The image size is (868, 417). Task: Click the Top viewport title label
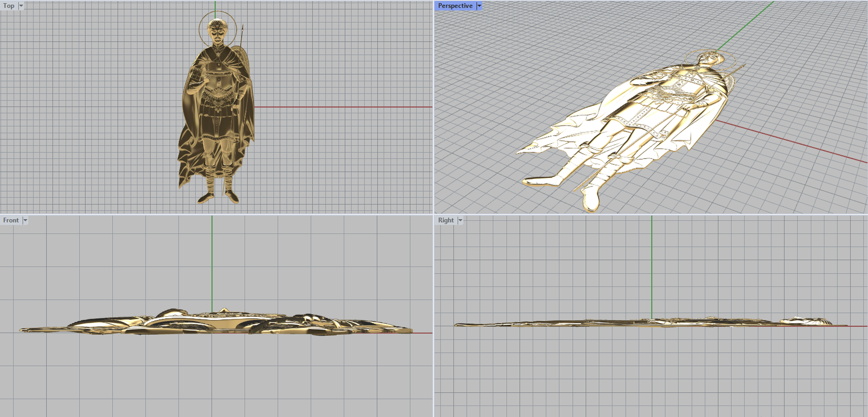[9, 6]
